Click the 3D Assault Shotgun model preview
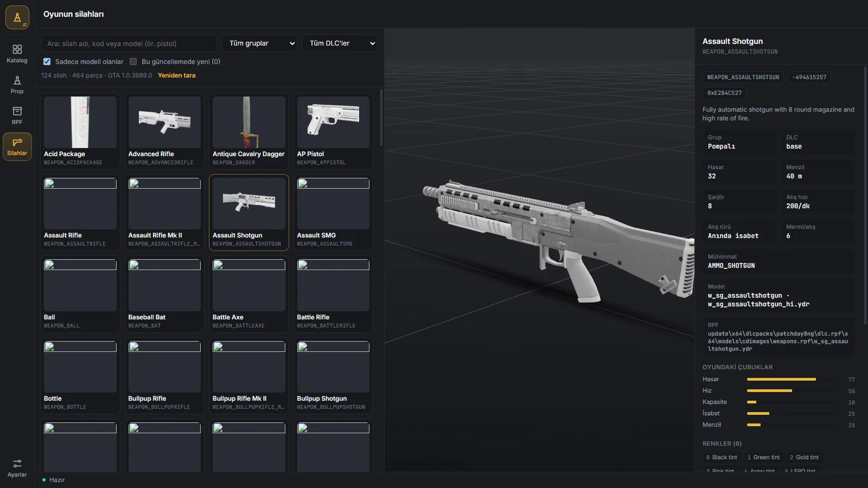The width and height of the screenshot is (868, 488). (x=559, y=241)
